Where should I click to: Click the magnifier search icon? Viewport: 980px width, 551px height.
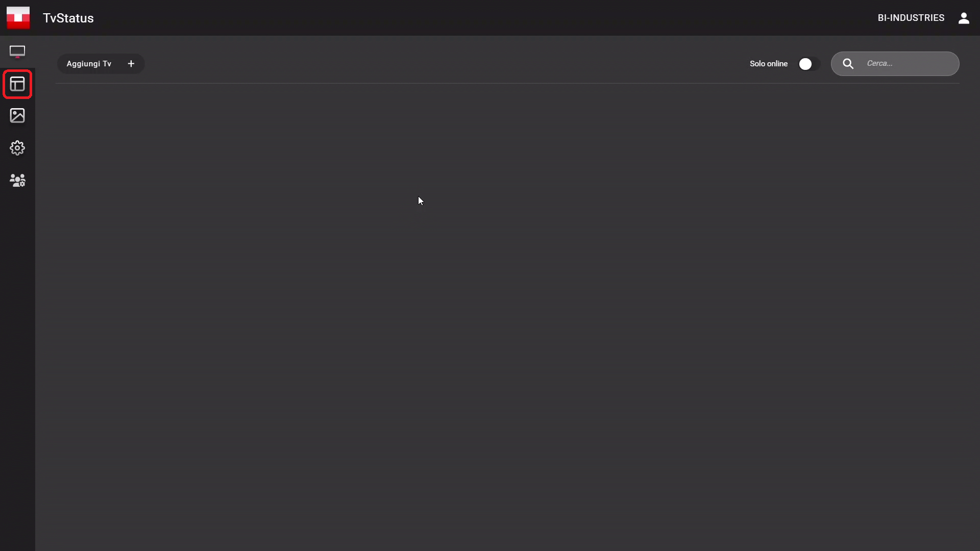848,64
